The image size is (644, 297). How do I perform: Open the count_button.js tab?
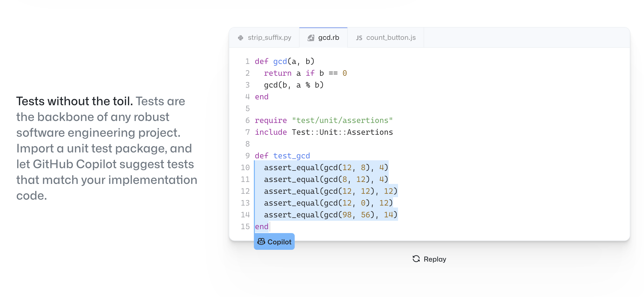point(385,38)
